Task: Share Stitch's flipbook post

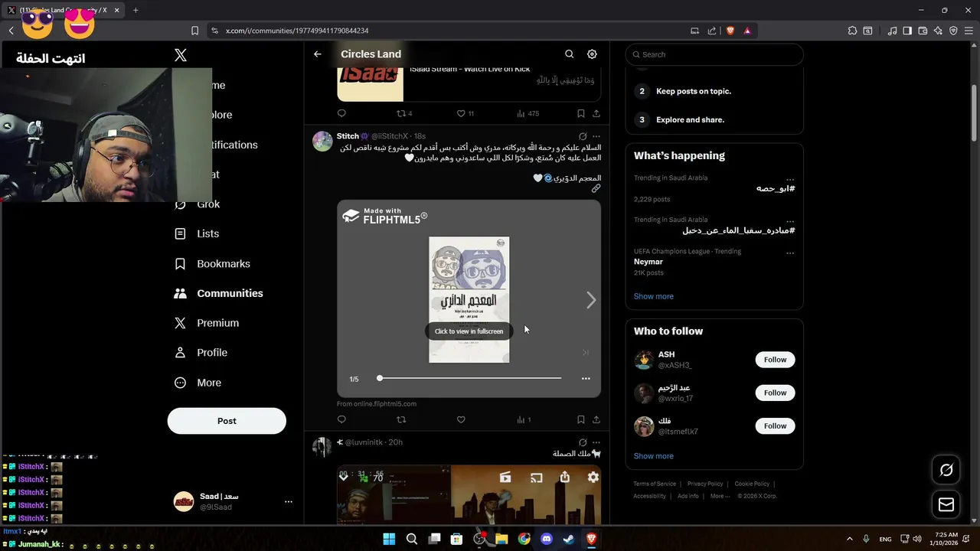Action: tap(596, 419)
